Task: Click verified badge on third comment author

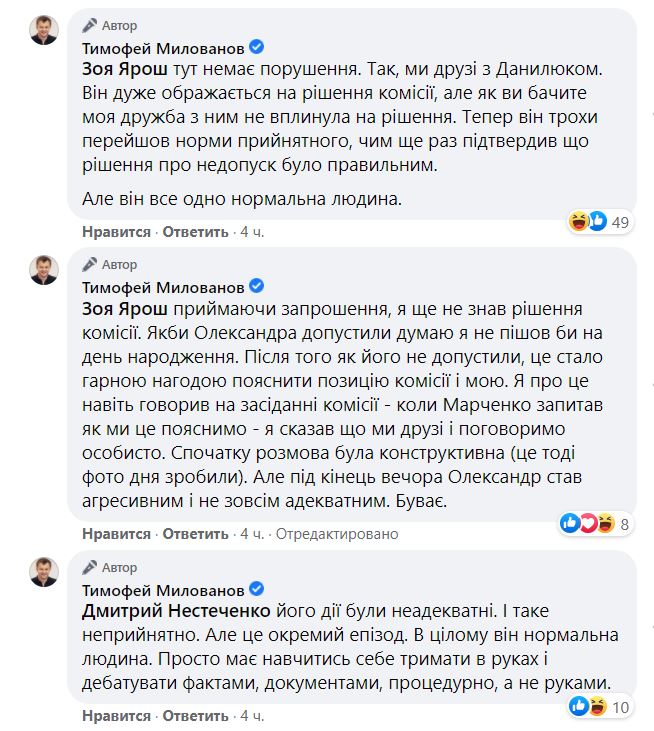Action: (x=257, y=588)
